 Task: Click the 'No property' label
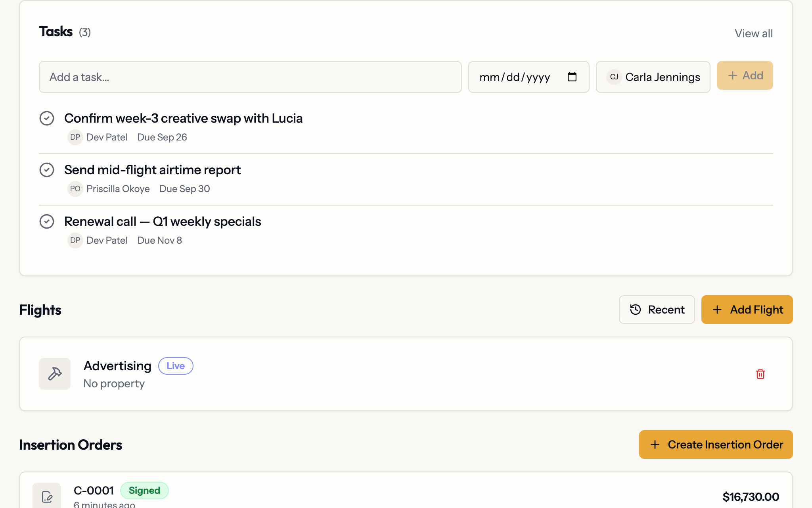coord(114,384)
